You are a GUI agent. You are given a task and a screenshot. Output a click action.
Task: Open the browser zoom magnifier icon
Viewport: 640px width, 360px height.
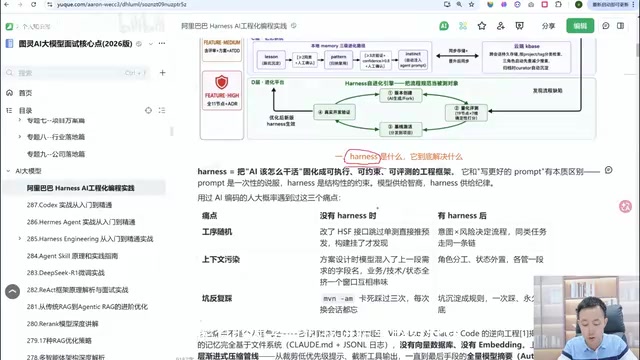coord(459,4)
